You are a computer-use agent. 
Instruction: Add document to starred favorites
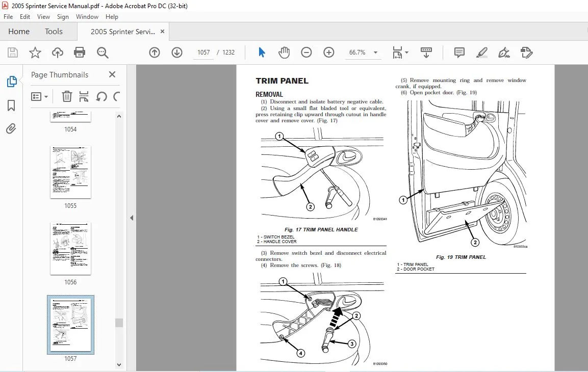35,52
